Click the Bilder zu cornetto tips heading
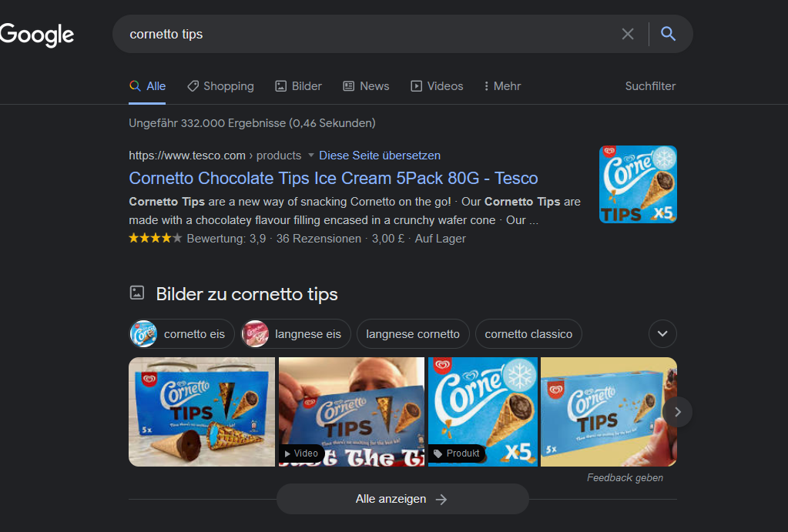Image resolution: width=788 pixels, height=532 pixels. click(x=246, y=294)
